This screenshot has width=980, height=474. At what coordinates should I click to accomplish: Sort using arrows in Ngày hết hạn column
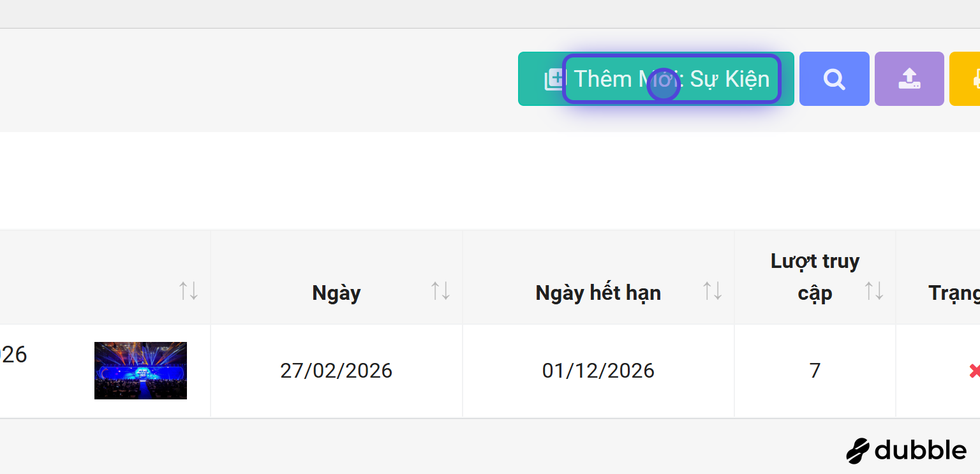712,291
